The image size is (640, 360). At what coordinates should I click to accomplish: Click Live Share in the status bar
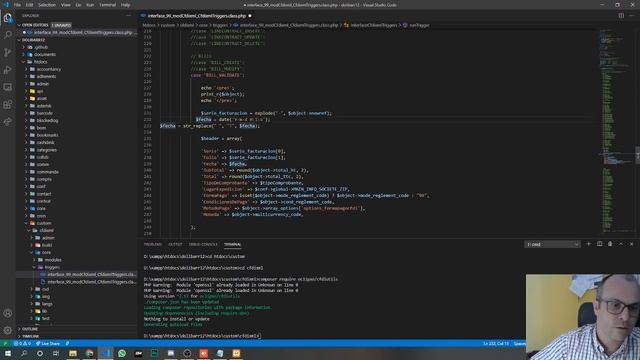coord(48,344)
